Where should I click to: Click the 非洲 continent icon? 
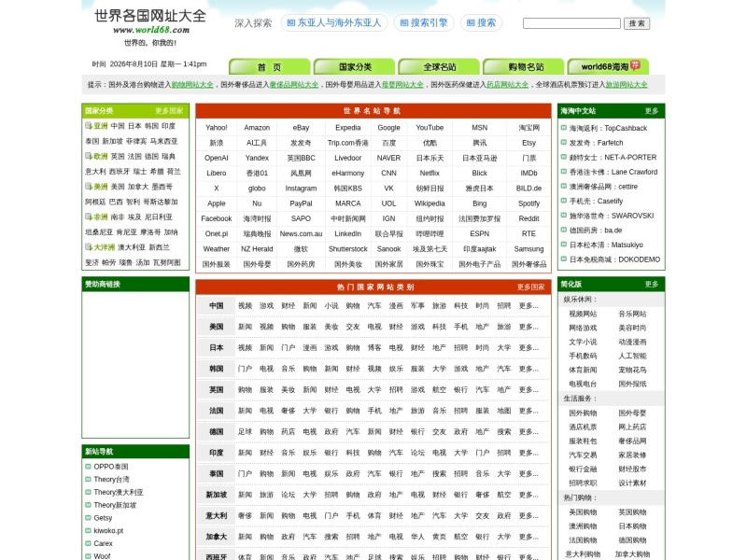(x=89, y=217)
